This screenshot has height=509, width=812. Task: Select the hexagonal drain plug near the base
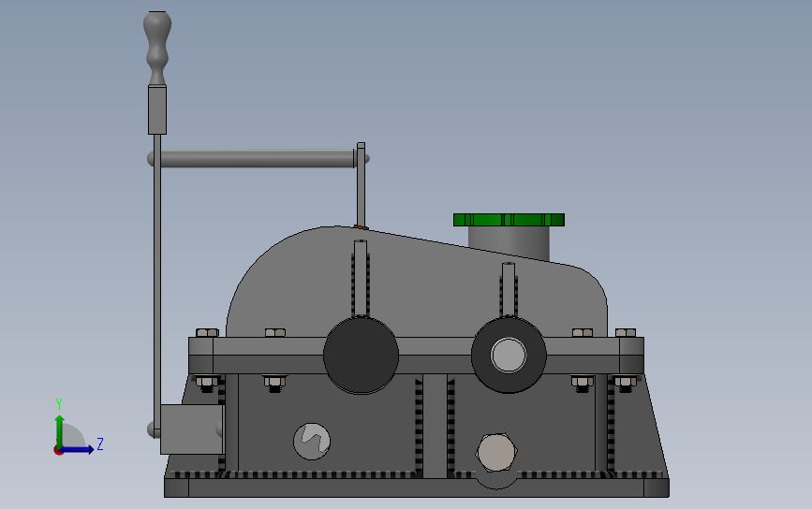496,452
